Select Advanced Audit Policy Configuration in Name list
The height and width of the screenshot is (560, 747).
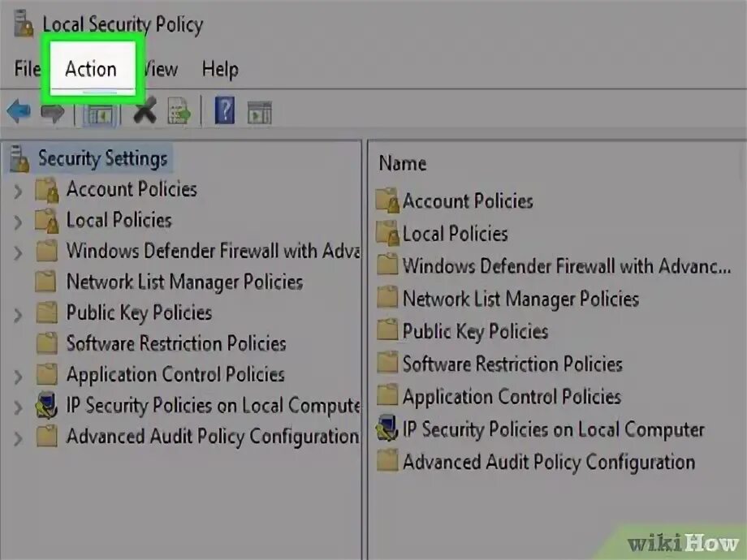click(x=549, y=463)
